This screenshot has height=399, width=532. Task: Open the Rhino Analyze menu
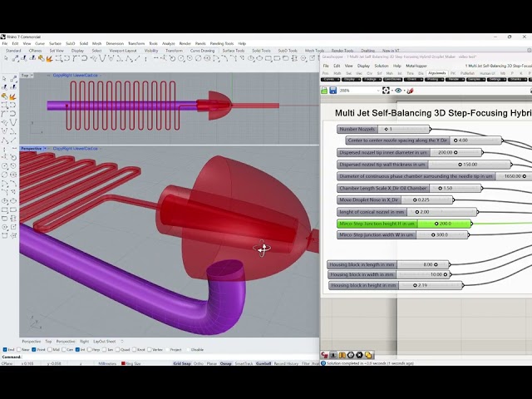click(168, 44)
